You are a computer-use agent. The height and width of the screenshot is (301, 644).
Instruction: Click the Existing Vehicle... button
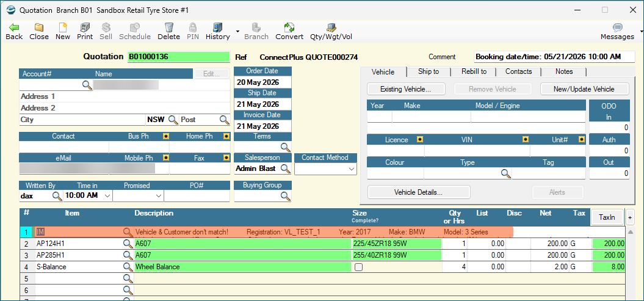(406, 89)
